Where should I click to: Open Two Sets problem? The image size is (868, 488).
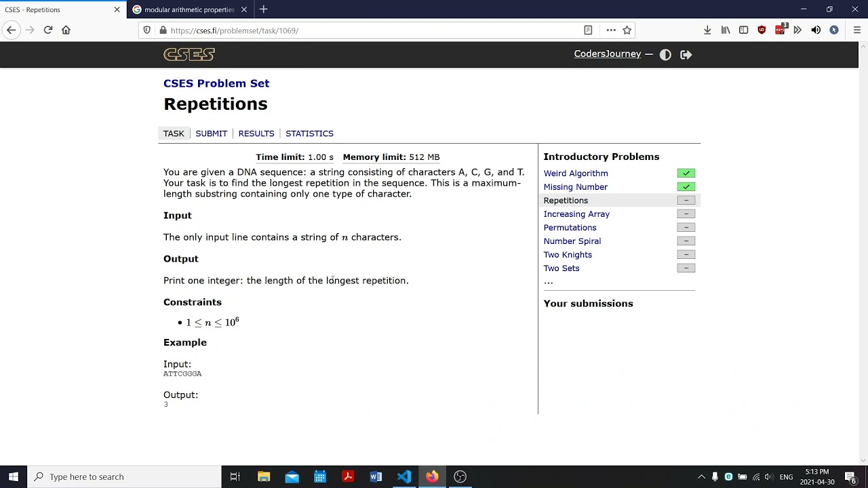coord(561,268)
